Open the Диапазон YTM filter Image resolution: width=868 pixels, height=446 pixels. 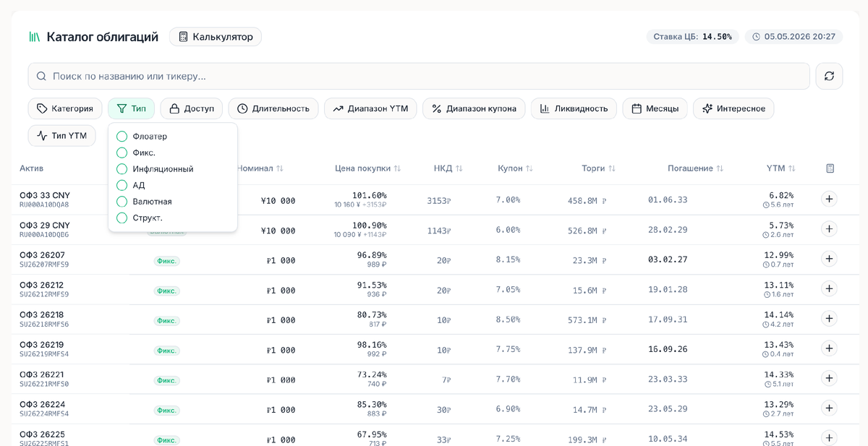click(x=370, y=108)
